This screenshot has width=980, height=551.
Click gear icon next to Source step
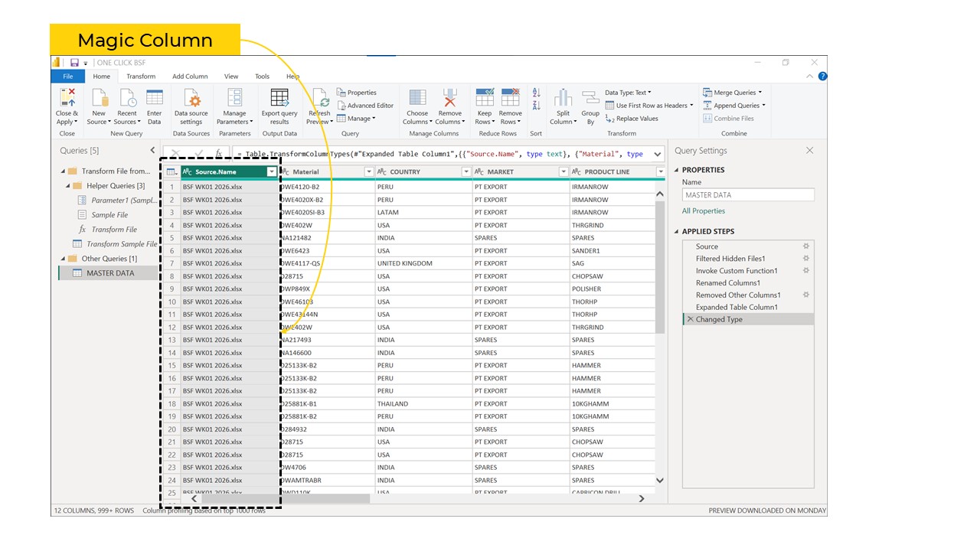[805, 246]
